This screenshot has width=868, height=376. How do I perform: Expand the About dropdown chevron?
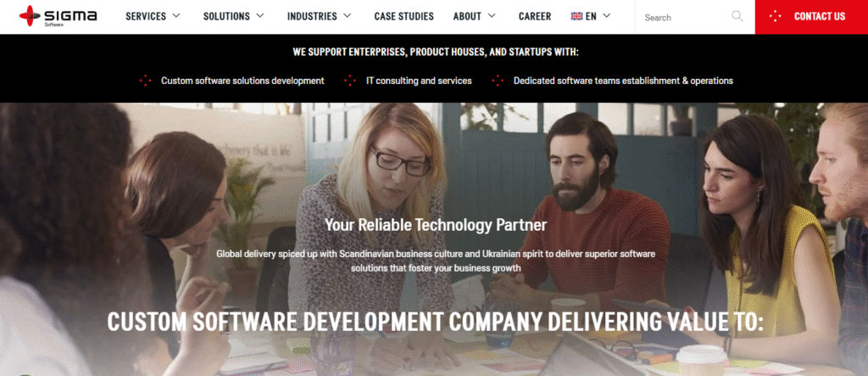pyautogui.click(x=492, y=15)
